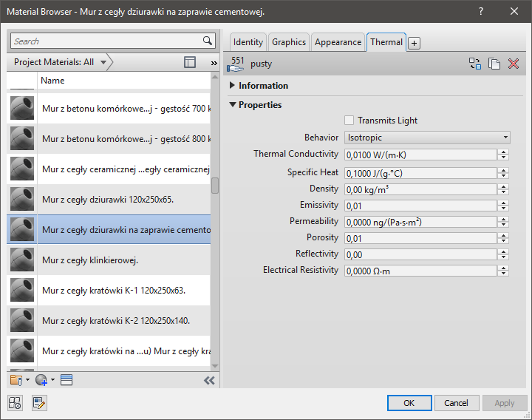Adjust Specific Heat stepper arrows

point(503,173)
